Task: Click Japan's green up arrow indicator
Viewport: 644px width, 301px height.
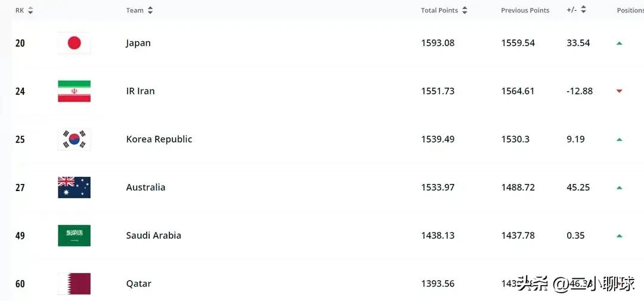Action: (620, 43)
